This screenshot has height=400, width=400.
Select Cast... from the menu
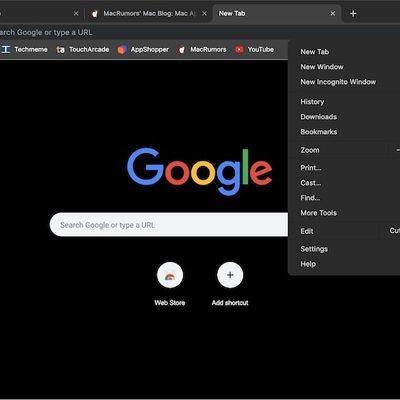pos(344,183)
